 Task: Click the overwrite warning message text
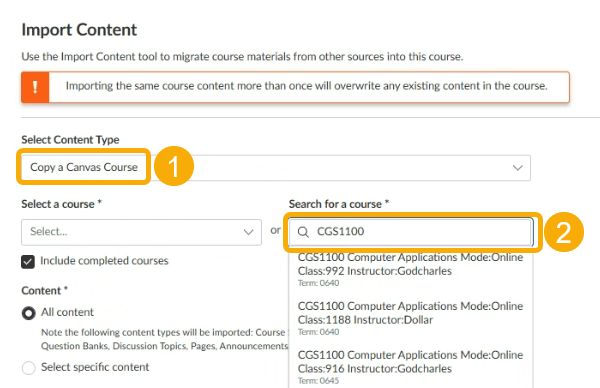(307, 86)
